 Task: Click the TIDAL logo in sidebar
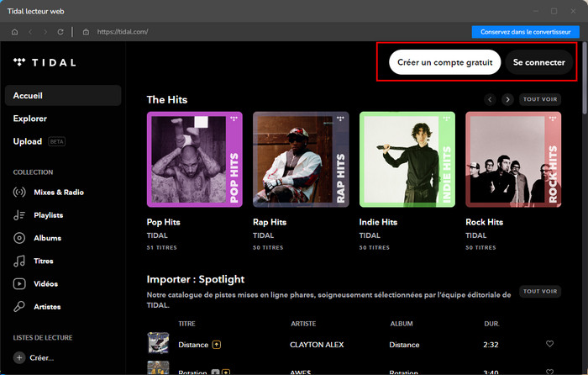(45, 62)
